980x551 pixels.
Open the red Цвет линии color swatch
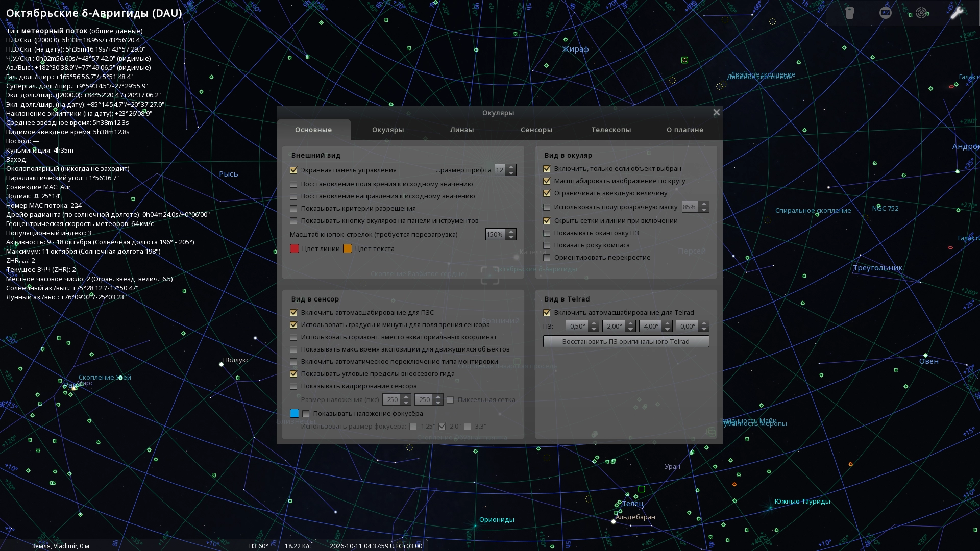tap(295, 249)
